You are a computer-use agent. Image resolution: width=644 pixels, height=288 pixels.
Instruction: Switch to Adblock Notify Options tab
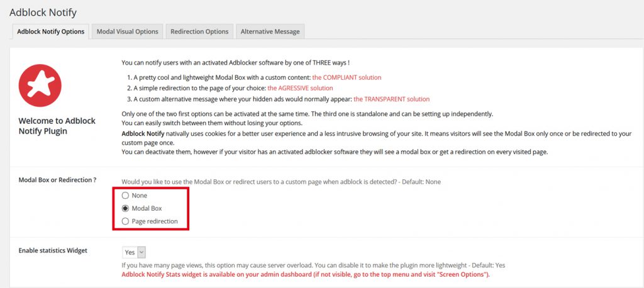(51, 31)
